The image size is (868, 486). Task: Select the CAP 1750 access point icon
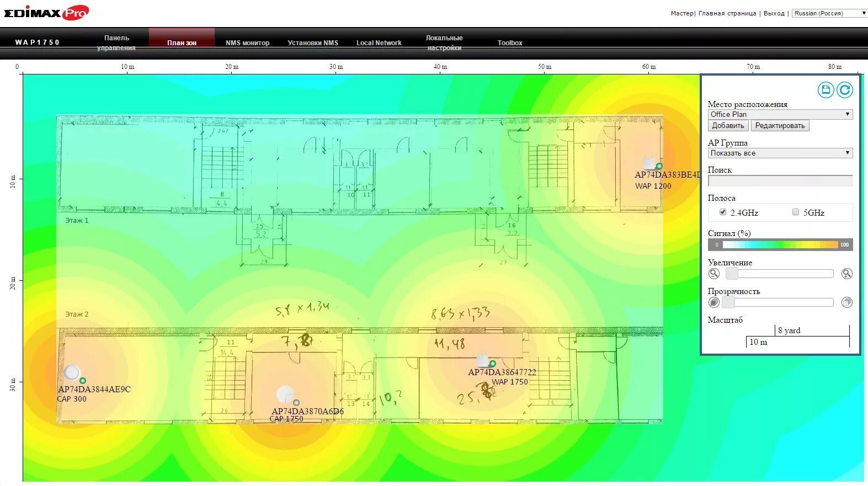click(x=285, y=395)
